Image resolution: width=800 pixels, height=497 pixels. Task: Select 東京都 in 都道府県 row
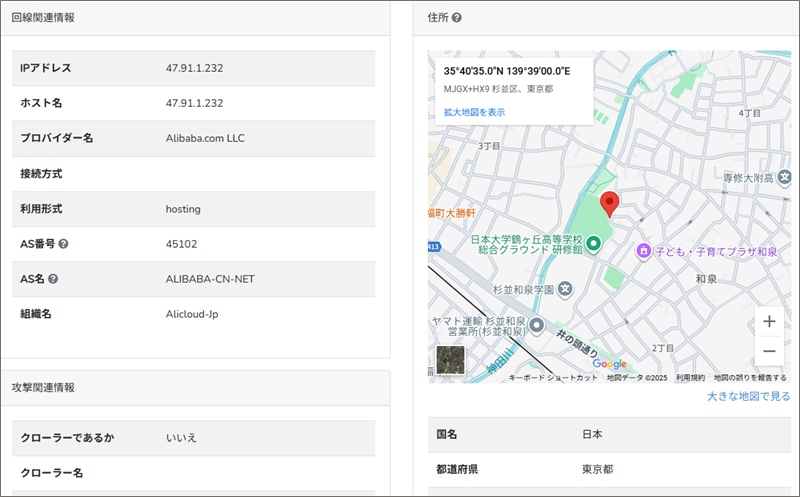598,469
